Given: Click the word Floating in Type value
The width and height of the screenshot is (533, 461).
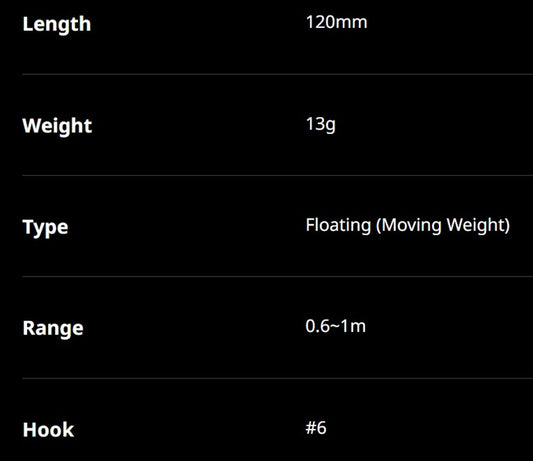Looking at the screenshot, I should pos(338,225).
